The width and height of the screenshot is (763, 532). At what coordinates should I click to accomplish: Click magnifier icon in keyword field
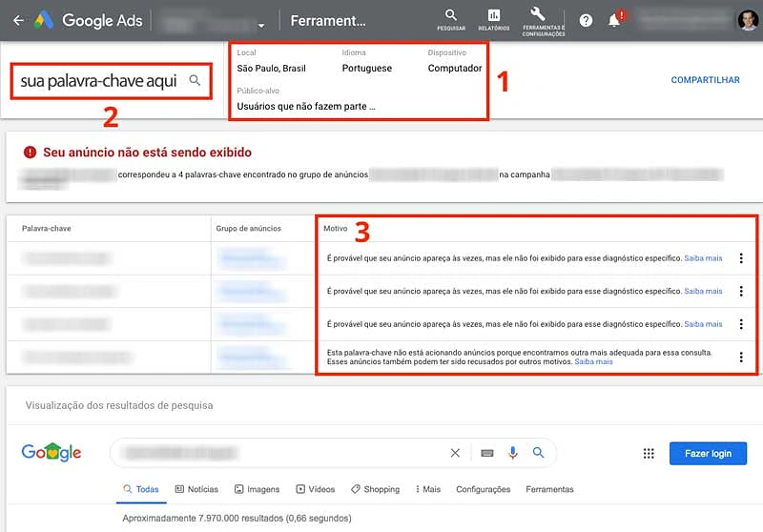195,80
